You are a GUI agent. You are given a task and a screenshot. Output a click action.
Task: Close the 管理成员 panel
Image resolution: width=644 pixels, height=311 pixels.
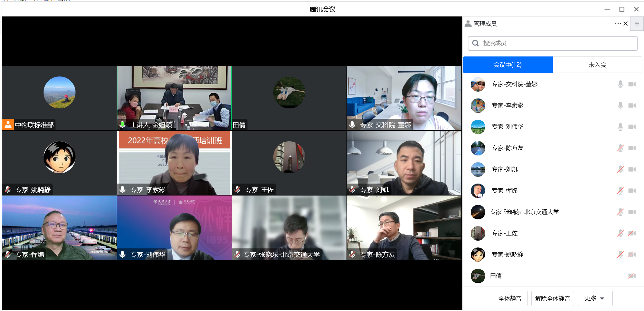tap(626, 24)
